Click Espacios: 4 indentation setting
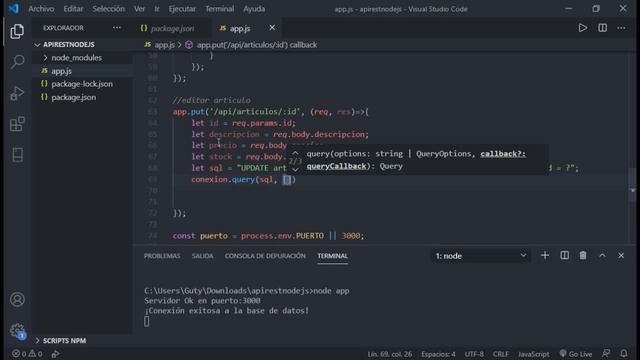 point(438,354)
